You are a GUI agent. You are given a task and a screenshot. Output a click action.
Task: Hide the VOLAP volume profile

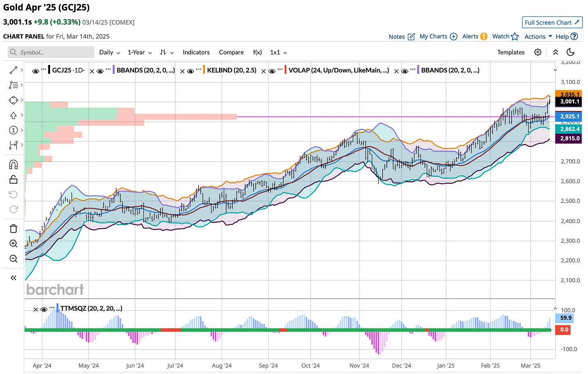[272, 71]
